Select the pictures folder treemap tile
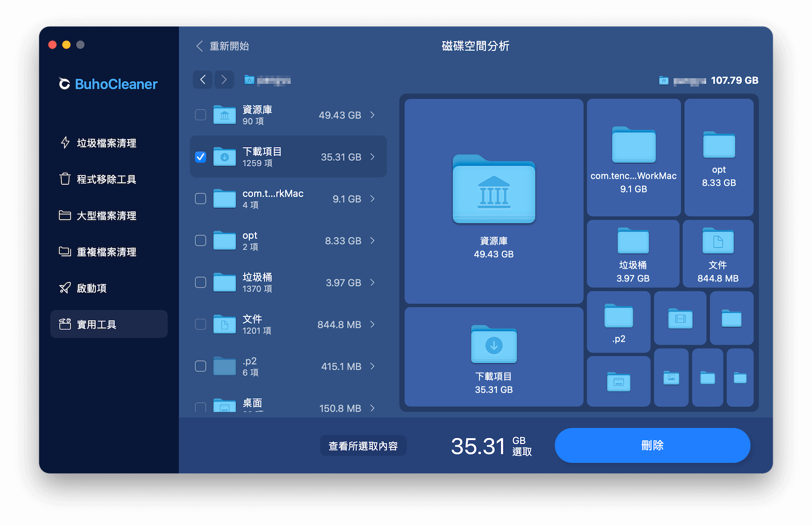 coord(671,377)
